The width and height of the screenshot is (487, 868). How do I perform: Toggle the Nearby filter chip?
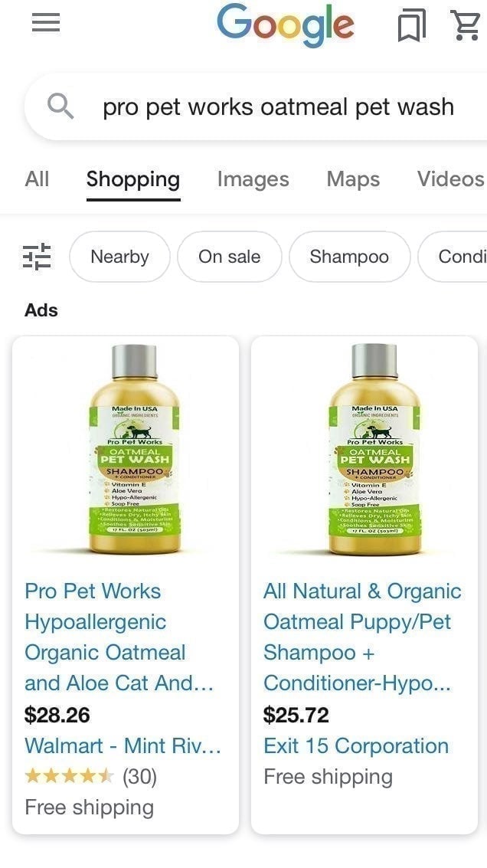[x=119, y=257]
